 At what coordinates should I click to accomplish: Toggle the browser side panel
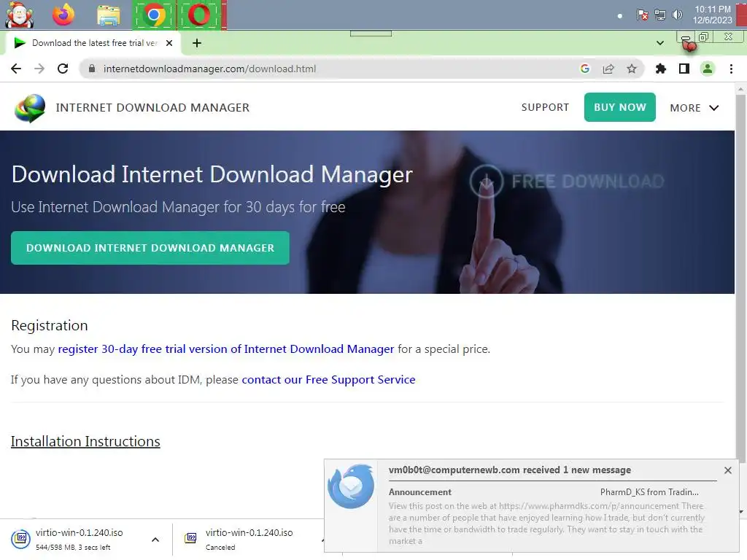tap(684, 69)
